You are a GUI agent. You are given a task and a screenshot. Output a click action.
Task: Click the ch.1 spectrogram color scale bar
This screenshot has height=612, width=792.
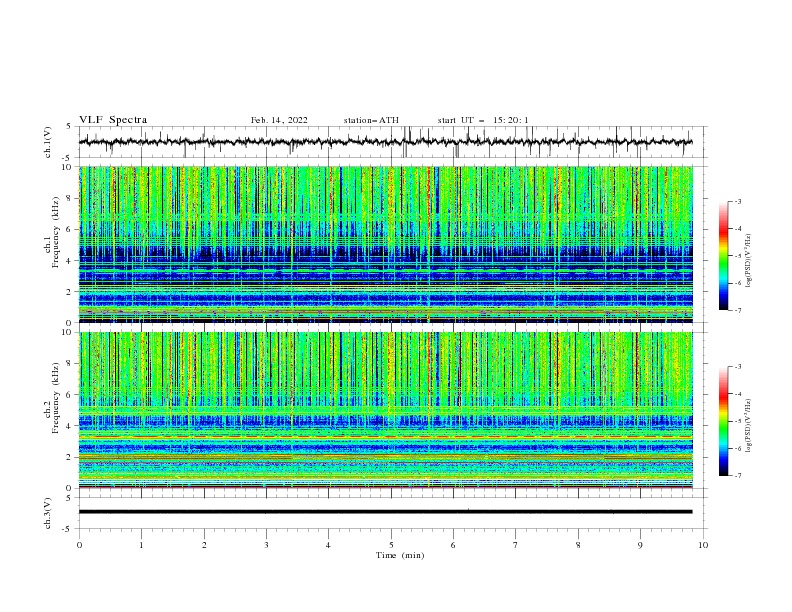pos(723,255)
